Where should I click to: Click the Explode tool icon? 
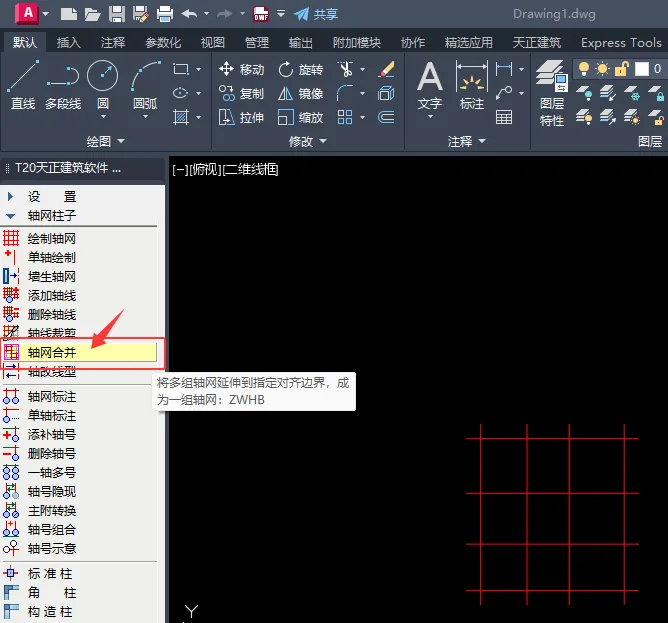pyautogui.click(x=386, y=93)
